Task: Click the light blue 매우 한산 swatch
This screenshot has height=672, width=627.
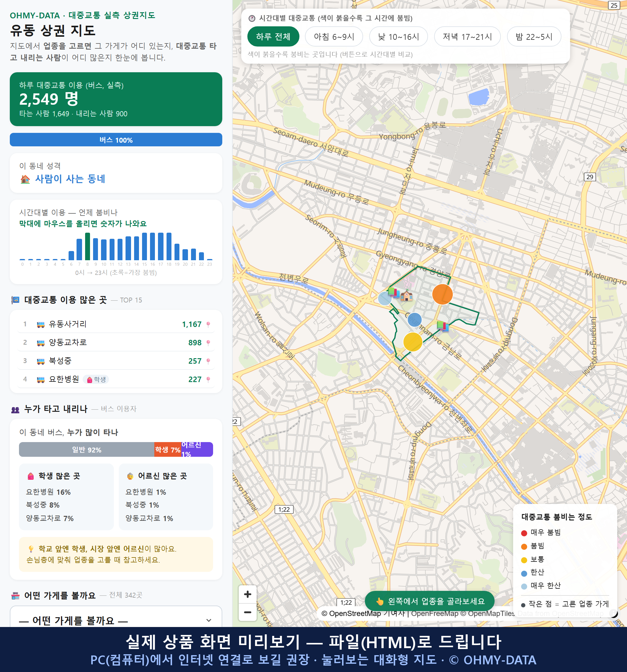Action: (x=524, y=587)
